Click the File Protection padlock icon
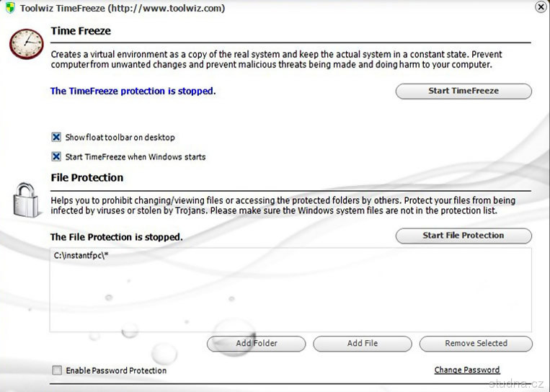 point(27,198)
